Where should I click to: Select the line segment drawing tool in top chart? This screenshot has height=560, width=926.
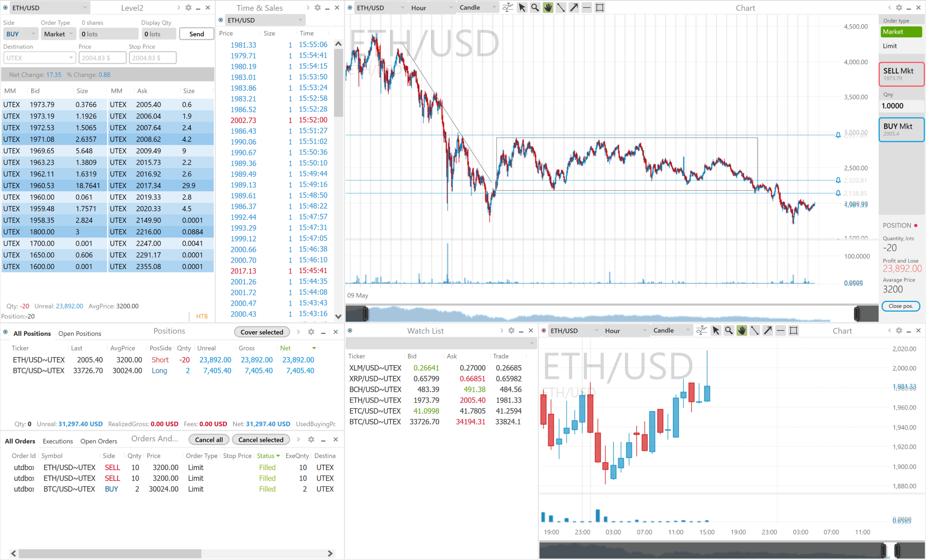coord(561,8)
